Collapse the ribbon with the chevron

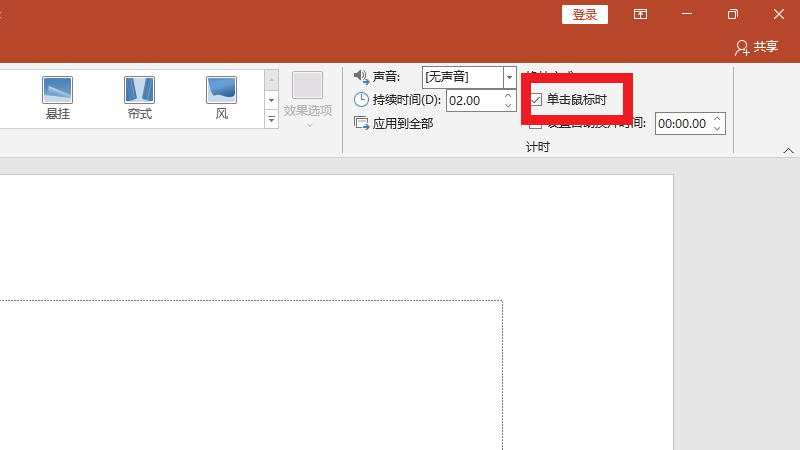[788, 150]
